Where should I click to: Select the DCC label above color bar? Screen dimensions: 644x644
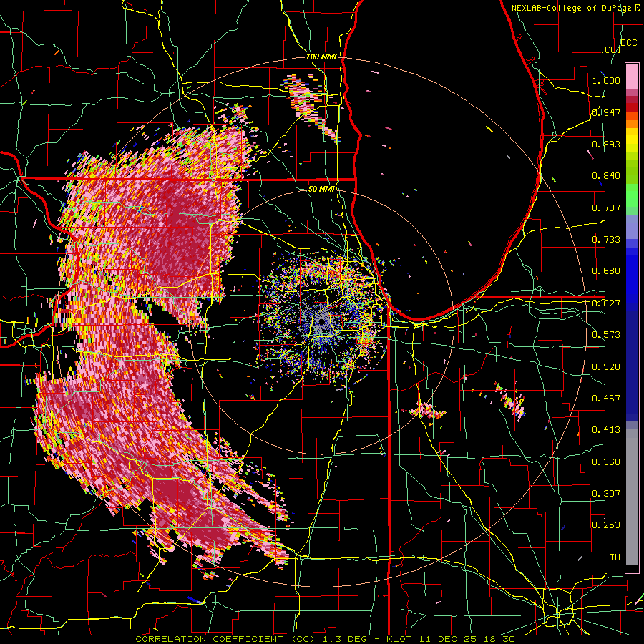click(x=628, y=43)
